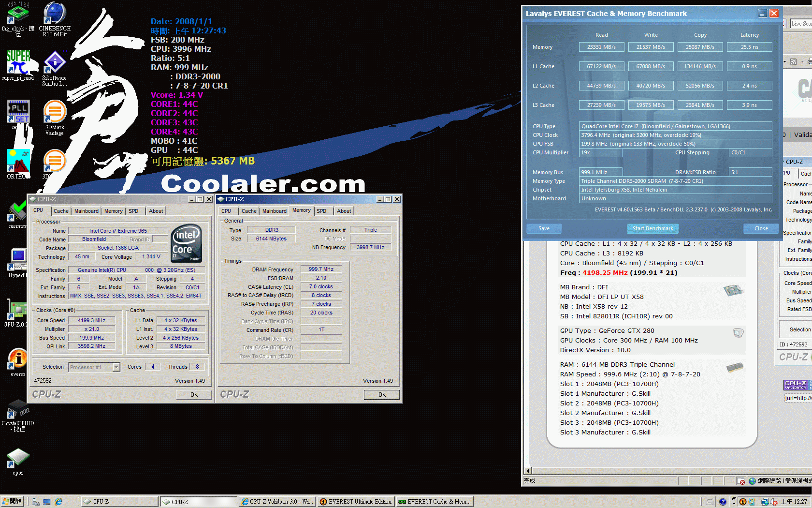
Task: Click OK in the right CPU-Z Memory window
Action: (x=382, y=395)
